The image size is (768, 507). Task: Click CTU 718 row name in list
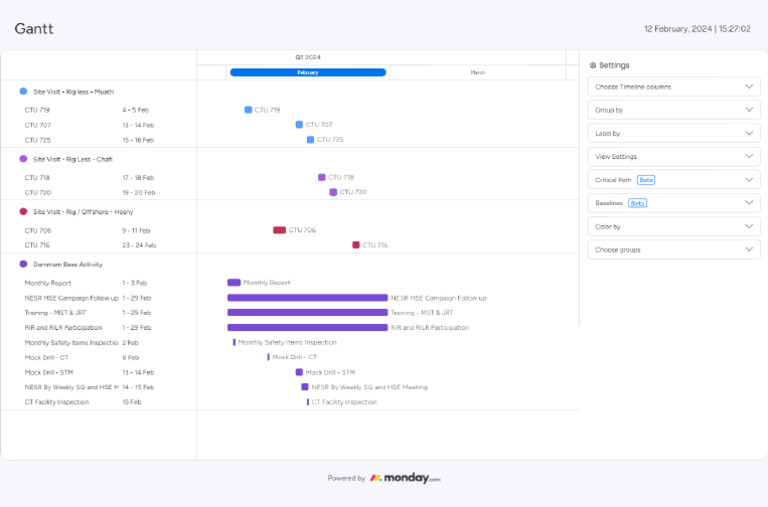[x=37, y=178]
